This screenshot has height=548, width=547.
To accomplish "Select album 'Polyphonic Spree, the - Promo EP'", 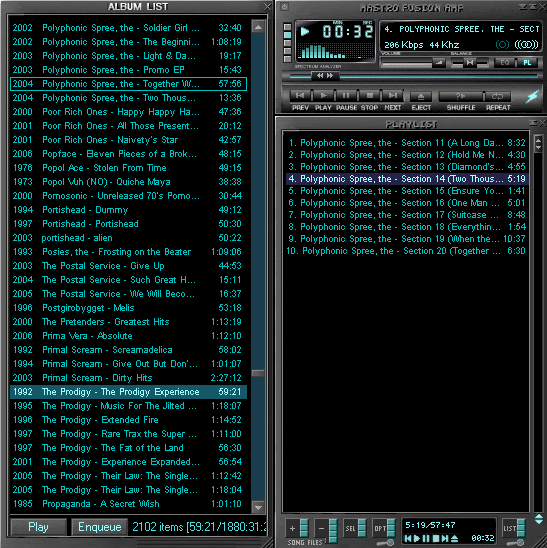I will pos(128,70).
